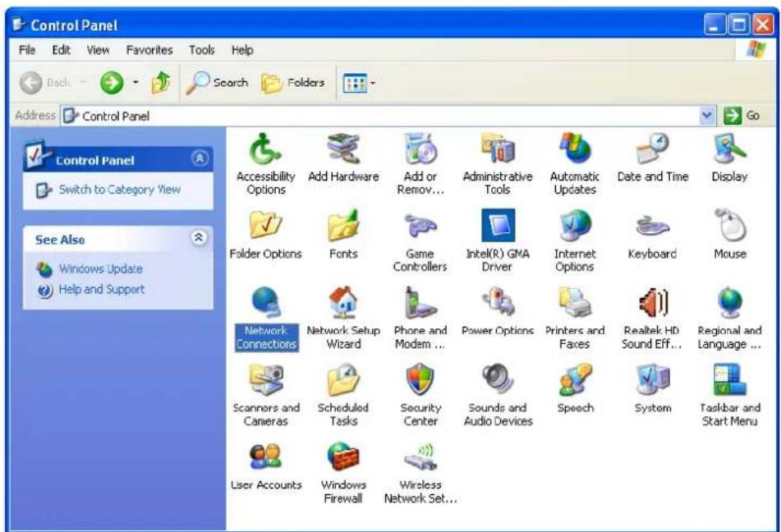Launch Network Setup Wizard
The image size is (781, 532).
click(x=343, y=319)
